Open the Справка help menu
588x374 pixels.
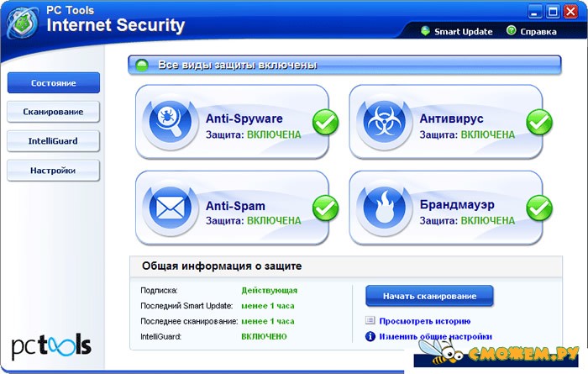click(x=538, y=32)
